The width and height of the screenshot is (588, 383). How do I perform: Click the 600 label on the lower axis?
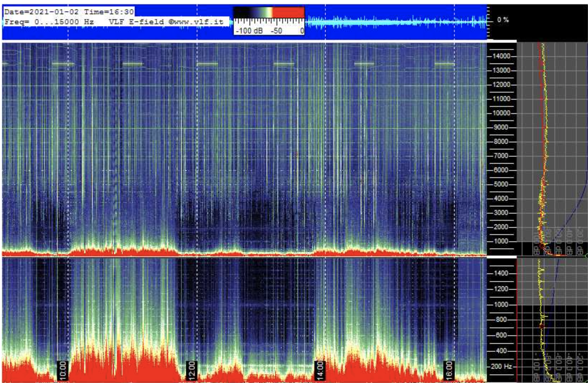tap(501, 335)
